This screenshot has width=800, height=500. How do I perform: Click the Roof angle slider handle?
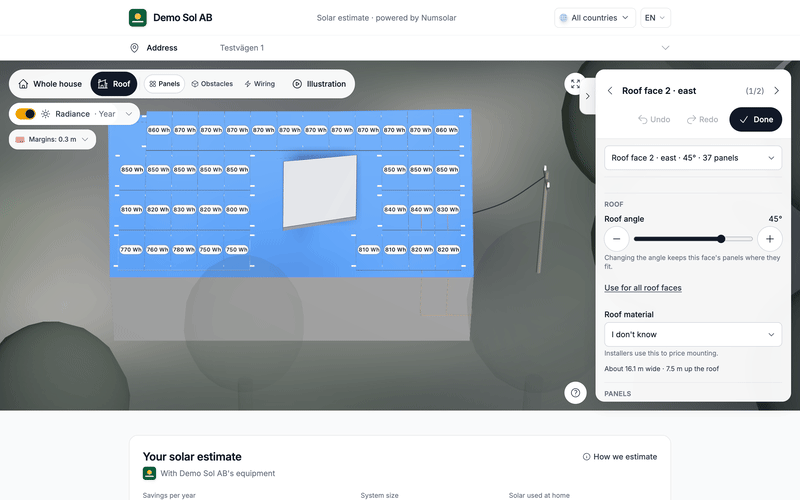[721, 239]
